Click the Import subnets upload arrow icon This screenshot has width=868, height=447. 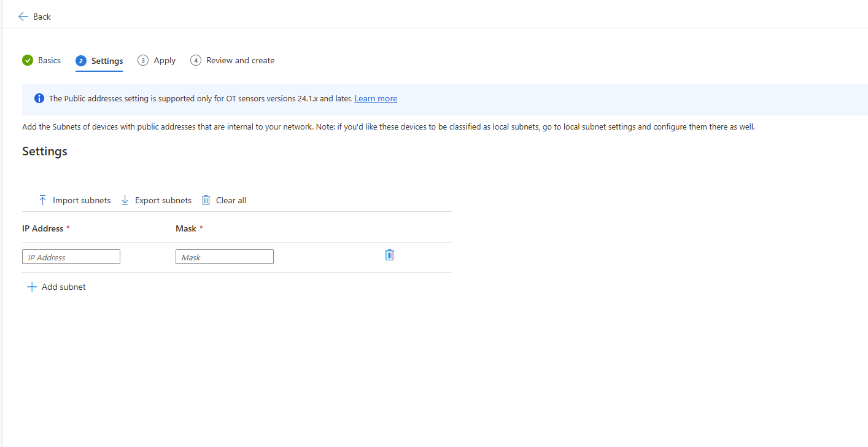(x=42, y=200)
